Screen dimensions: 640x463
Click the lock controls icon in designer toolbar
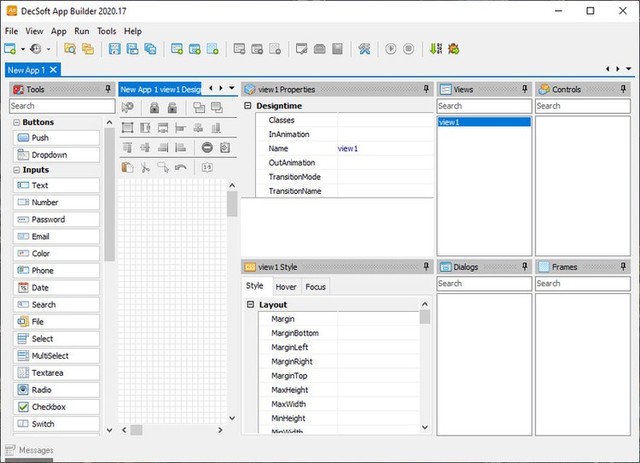154,107
